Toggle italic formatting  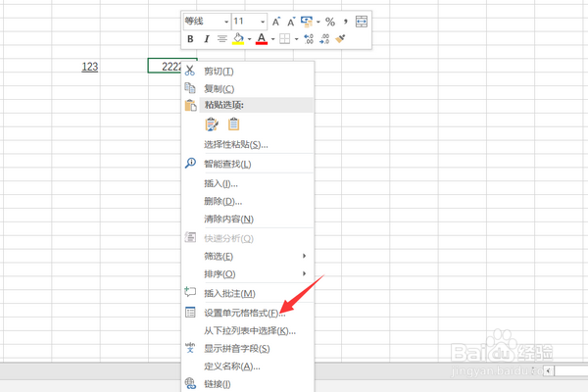[x=206, y=39]
